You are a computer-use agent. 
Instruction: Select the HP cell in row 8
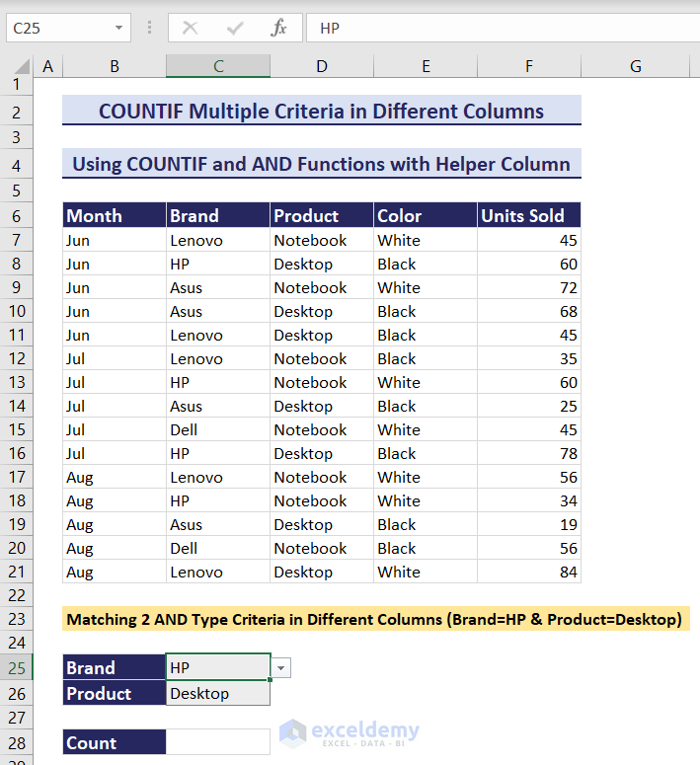click(218, 264)
